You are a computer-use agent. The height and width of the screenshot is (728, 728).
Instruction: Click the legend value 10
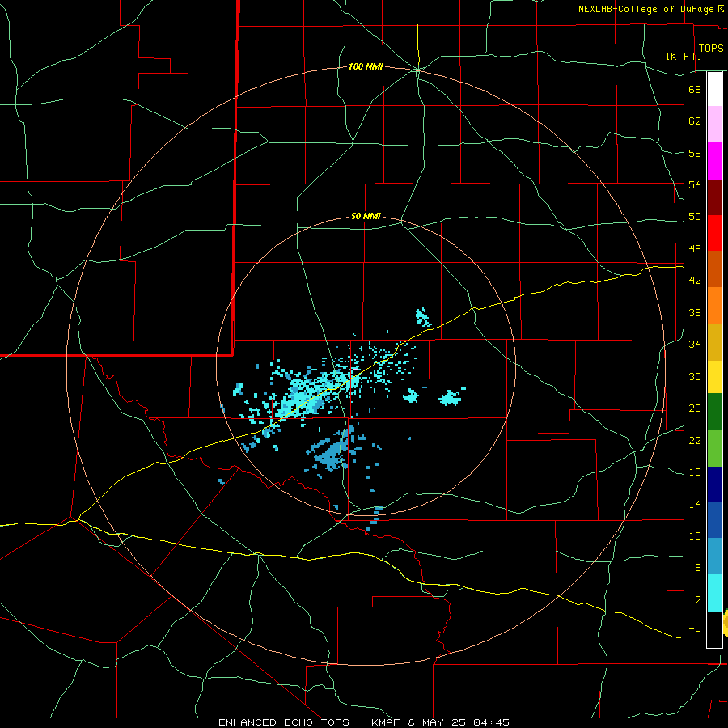(x=695, y=535)
